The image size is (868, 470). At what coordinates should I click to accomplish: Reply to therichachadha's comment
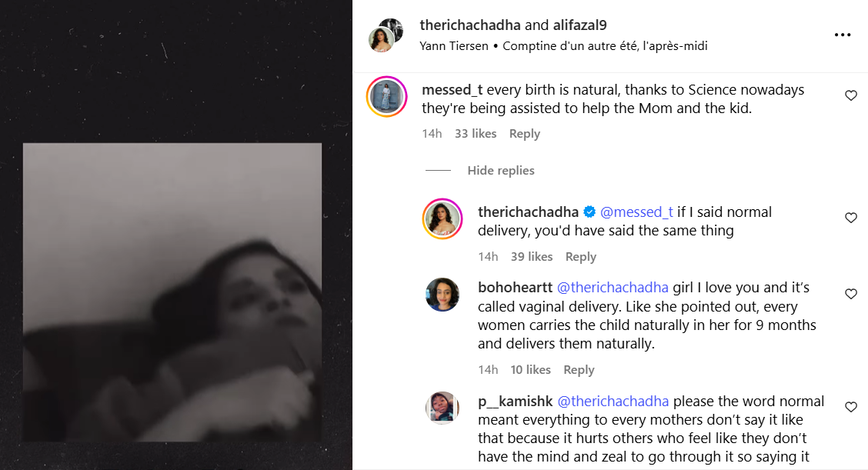coord(580,257)
